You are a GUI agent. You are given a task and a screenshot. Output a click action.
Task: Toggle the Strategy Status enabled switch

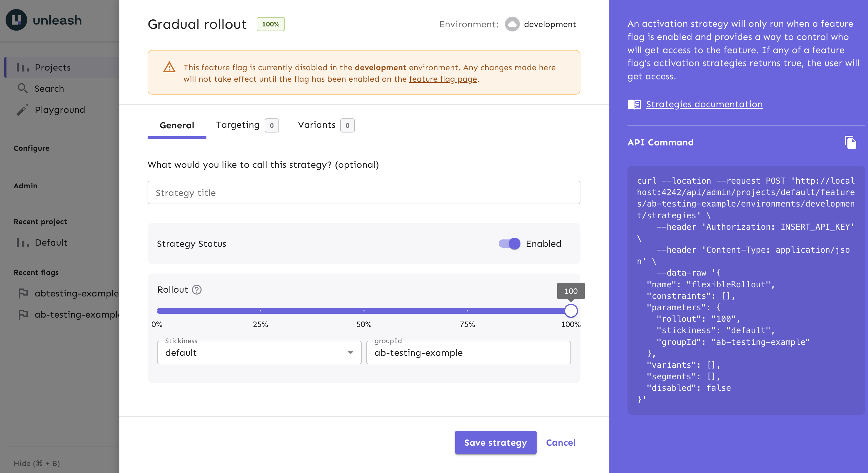point(508,244)
